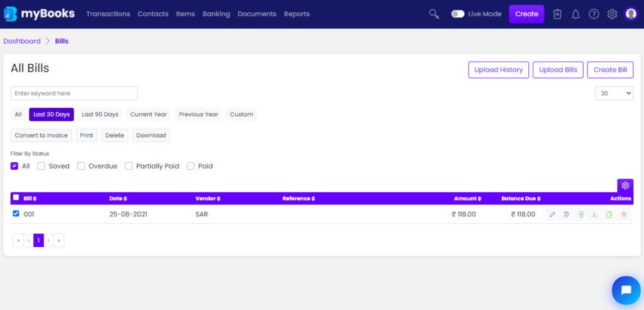The height and width of the screenshot is (310, 644).
Task: Uncheck the All status filter
Action: [14, 166]
